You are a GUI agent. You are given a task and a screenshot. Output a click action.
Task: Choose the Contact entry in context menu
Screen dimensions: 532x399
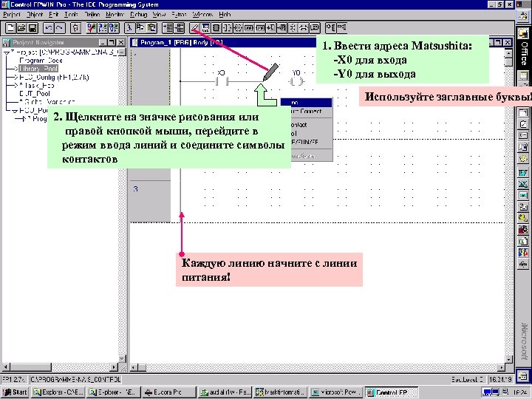307,125
